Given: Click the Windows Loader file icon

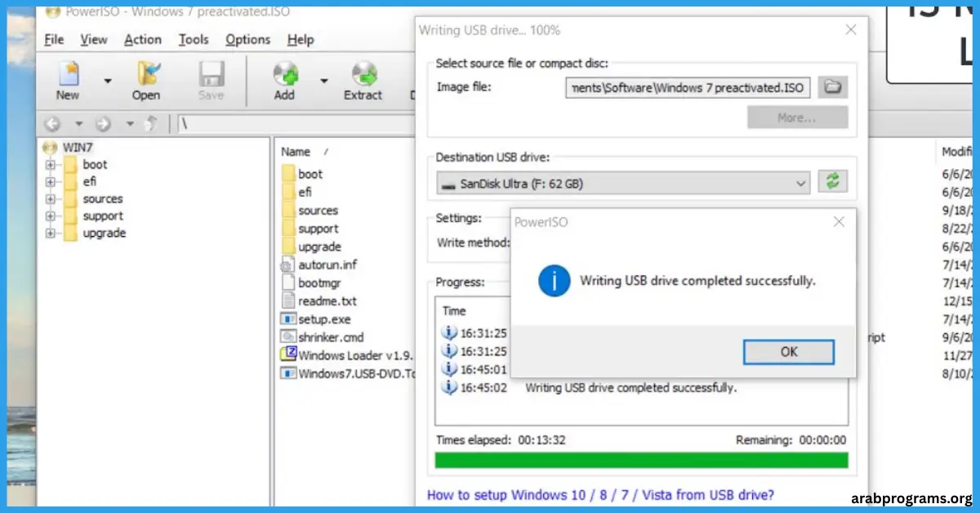Looking at the screenshot, I should click(288, 355).
